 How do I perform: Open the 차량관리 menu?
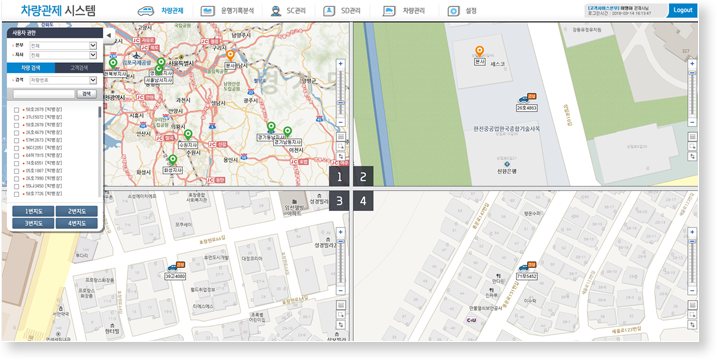coord(404,11)
